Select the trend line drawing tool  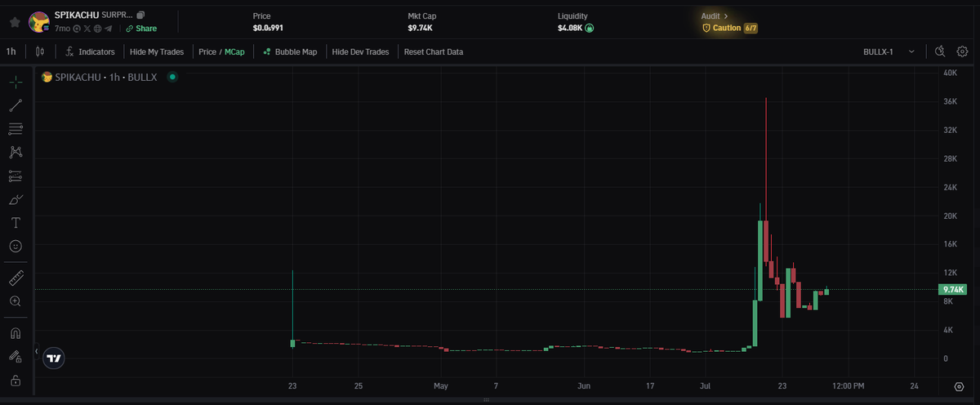[16, 105]
